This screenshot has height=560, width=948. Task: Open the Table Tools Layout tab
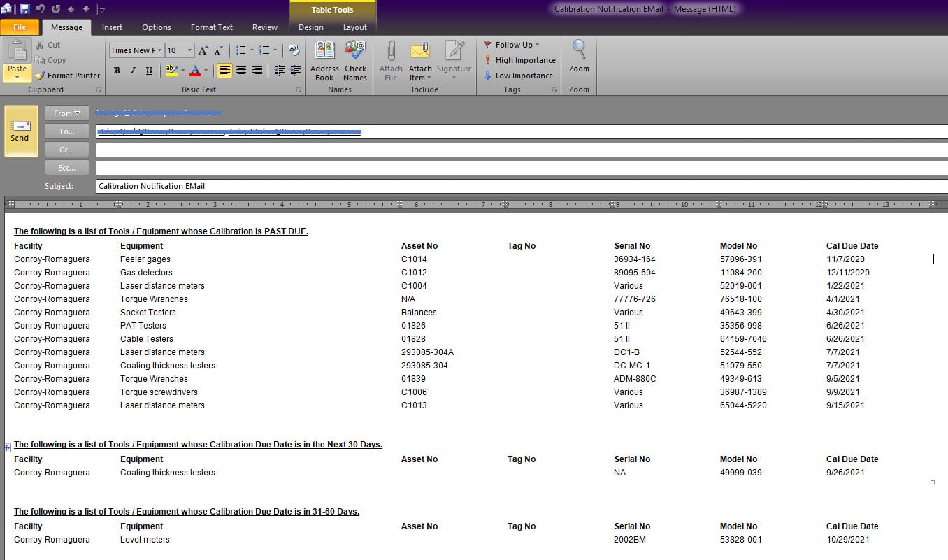click(x=354, y=27)
